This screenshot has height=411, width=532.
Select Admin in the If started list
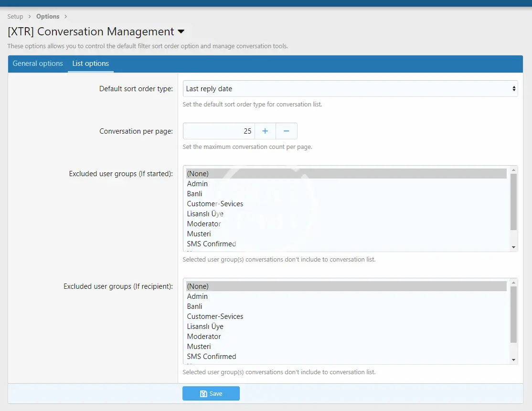(x=197, y=184)
